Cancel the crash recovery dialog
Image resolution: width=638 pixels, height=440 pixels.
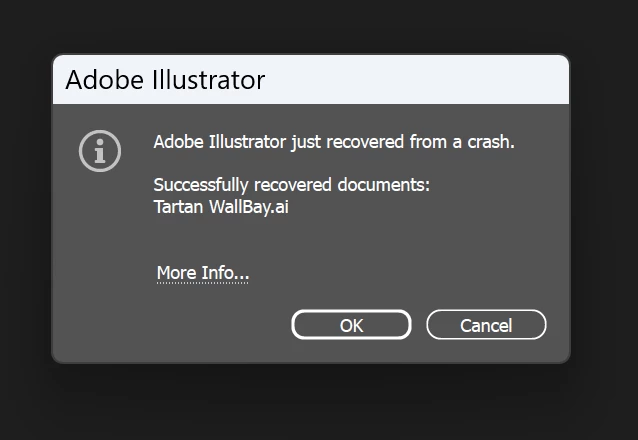coord(486,325)
